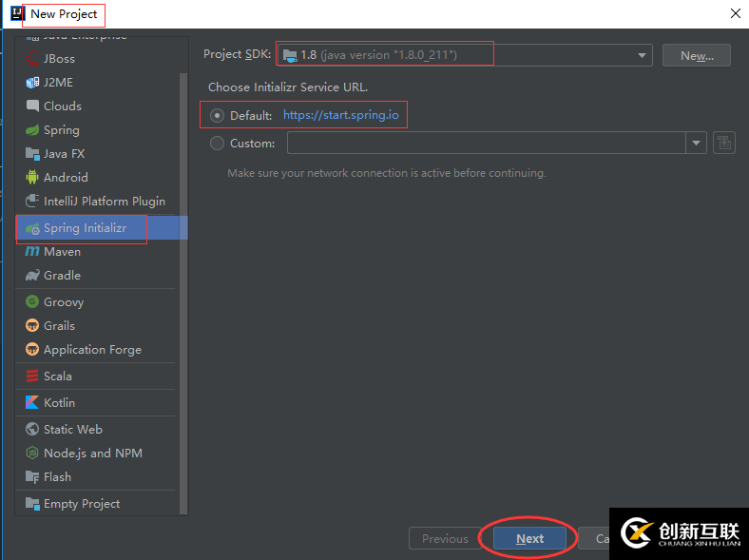Click the Maven m icon
The height and width of the screenshot is (560, 749).
32,251
